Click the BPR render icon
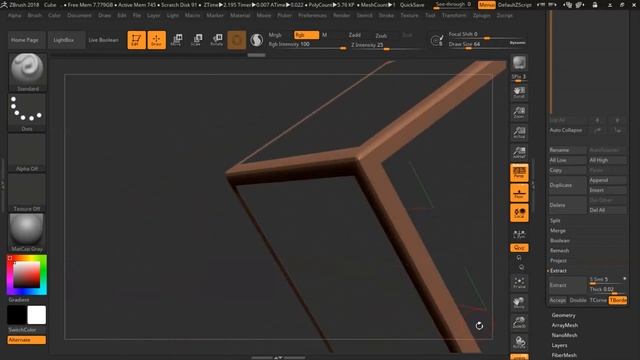640x360 pixels. (x=519, y=63)
